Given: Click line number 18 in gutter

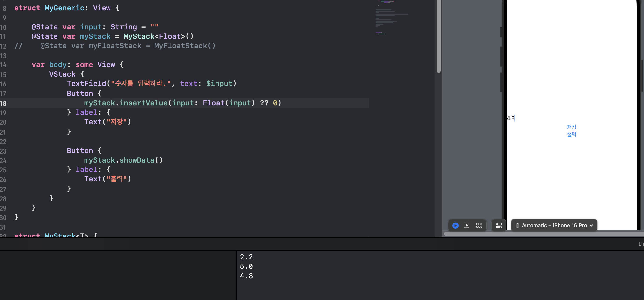Looking at the screenshot, I should [4, 103].
